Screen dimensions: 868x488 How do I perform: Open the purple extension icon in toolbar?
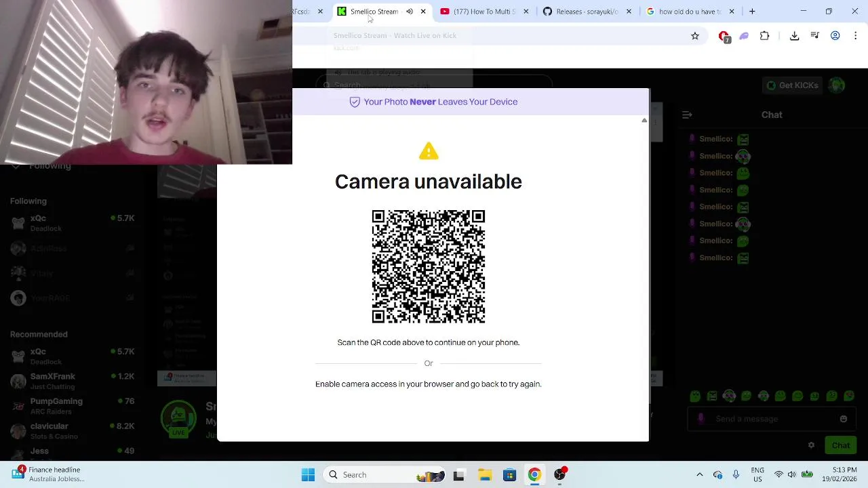click(744, 36)
